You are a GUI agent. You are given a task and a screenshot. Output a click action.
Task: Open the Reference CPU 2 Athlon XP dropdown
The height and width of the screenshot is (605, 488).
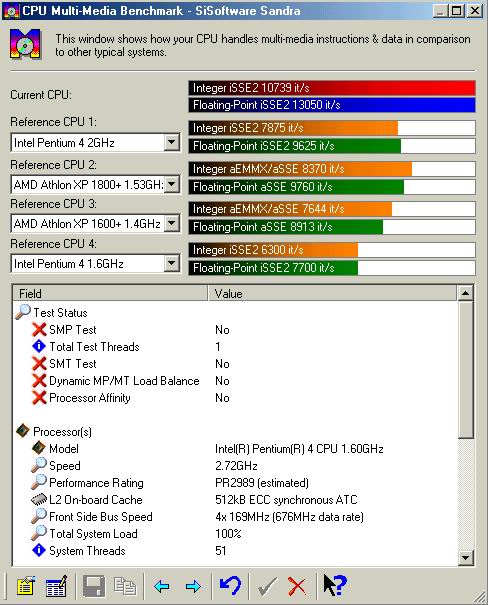tap(172, 184)
